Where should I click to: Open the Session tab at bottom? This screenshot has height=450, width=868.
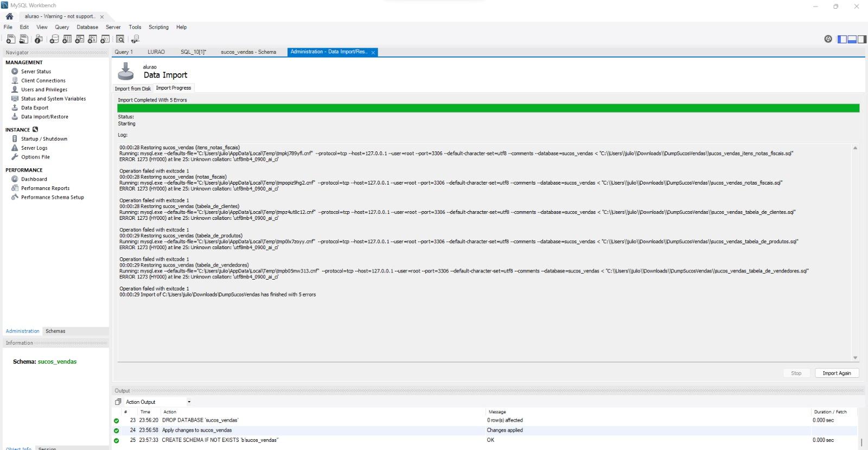[x=47, y=448]
